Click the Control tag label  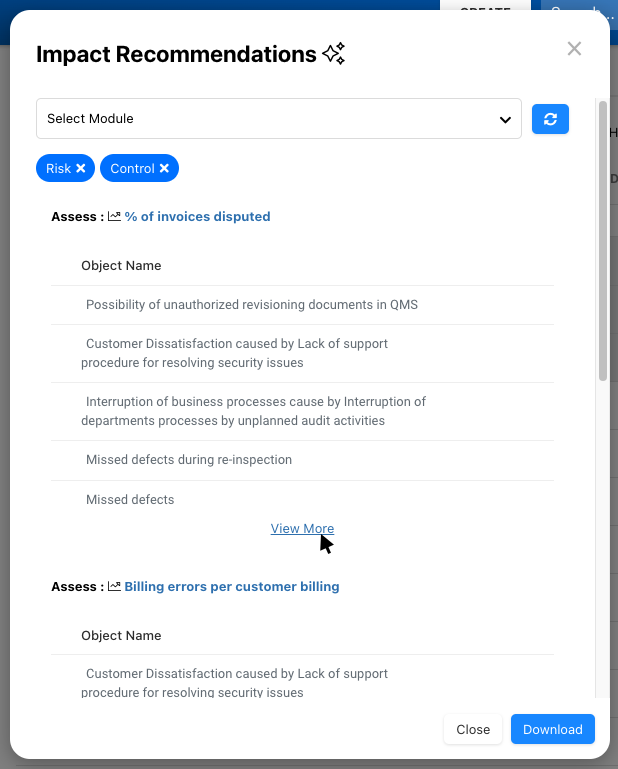(x=132, y=169)
